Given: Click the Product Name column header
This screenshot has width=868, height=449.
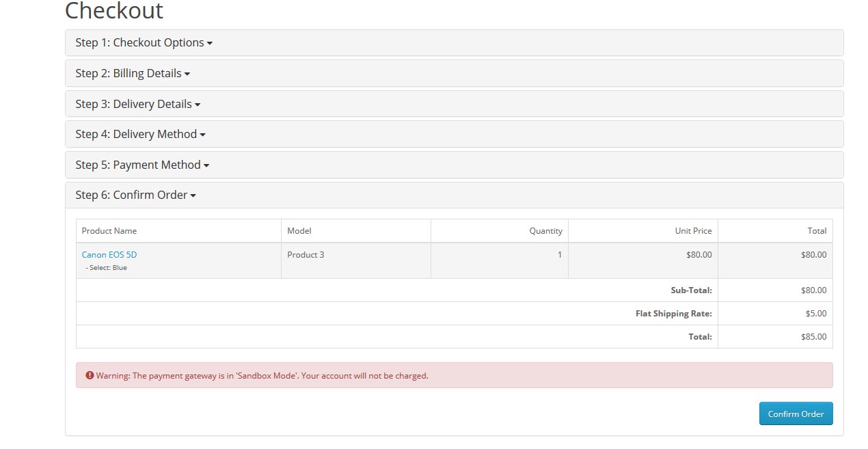Looking at the screenshot, I should [109, 231].
